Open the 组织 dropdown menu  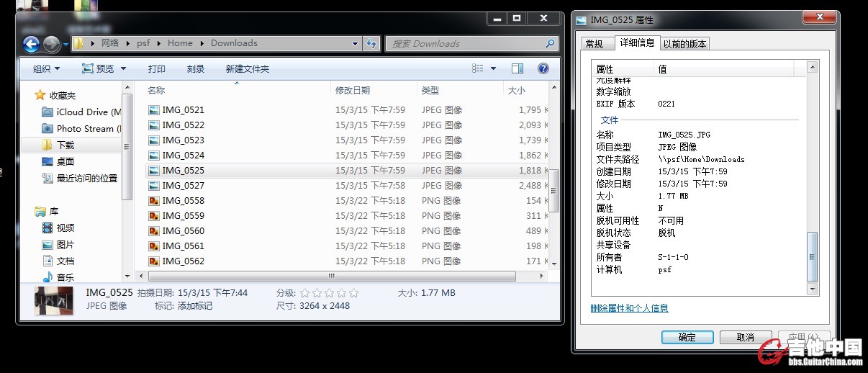pos(47,68)
